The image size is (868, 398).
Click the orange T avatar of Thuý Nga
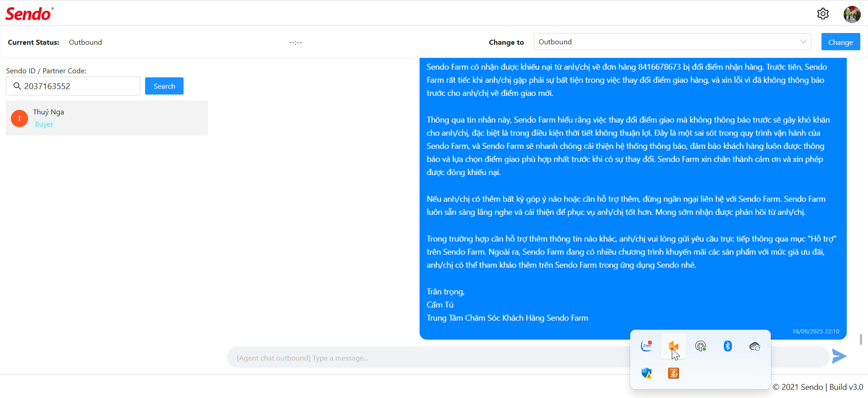[19, 118]
